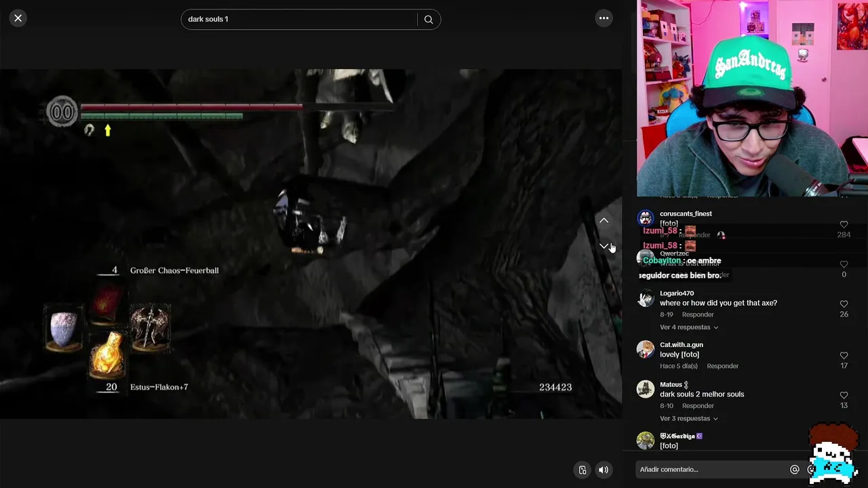Viewport: 868px width, 488px height.
Task: Click the comment 'dark souls 2 melhor souls'
Action: point(702,394)
